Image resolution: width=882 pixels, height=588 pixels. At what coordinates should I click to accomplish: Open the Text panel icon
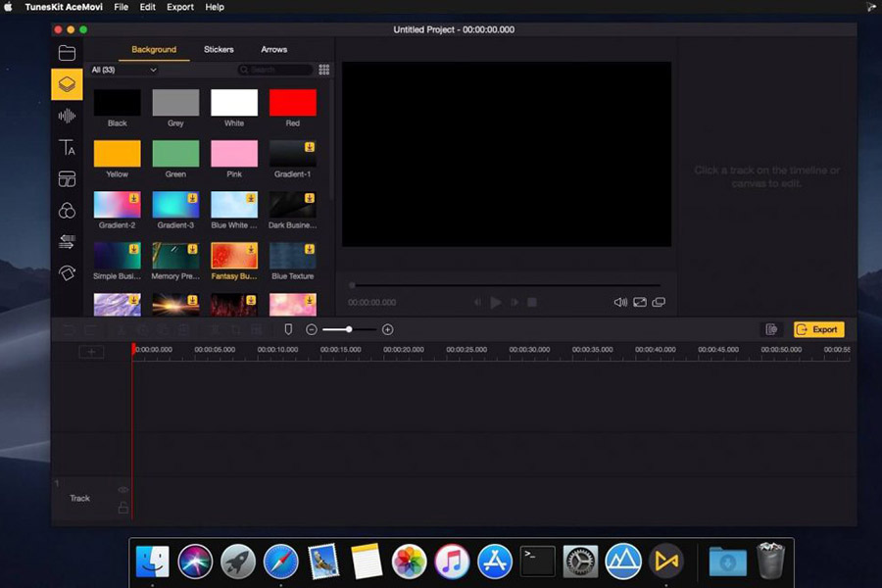67,147
